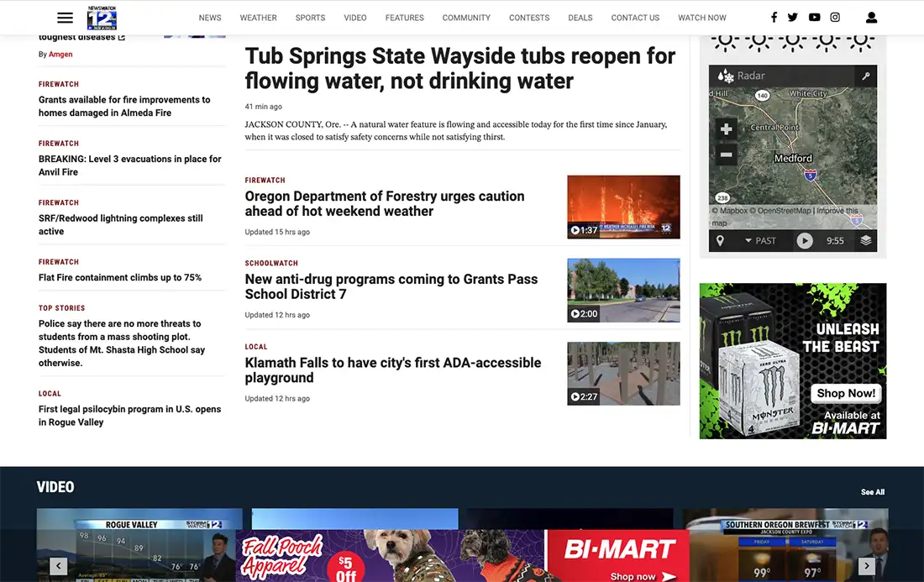924x582 pixels.
Task: Open the Twitter icon link
Action: [793, 18]
